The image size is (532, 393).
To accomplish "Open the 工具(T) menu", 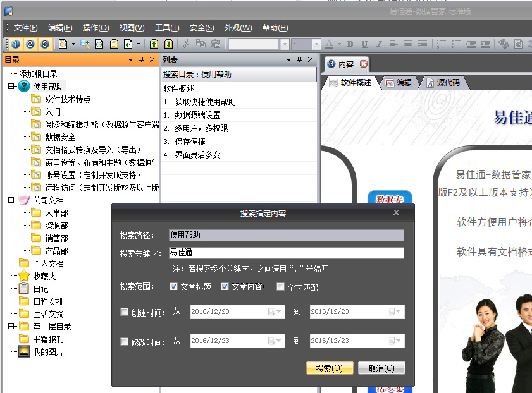I will pos(167,28).
